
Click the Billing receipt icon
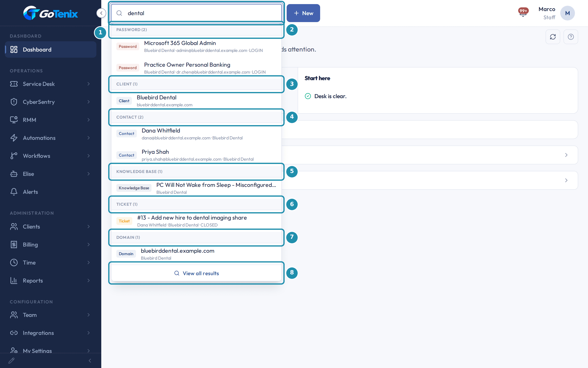coord(14,244)
